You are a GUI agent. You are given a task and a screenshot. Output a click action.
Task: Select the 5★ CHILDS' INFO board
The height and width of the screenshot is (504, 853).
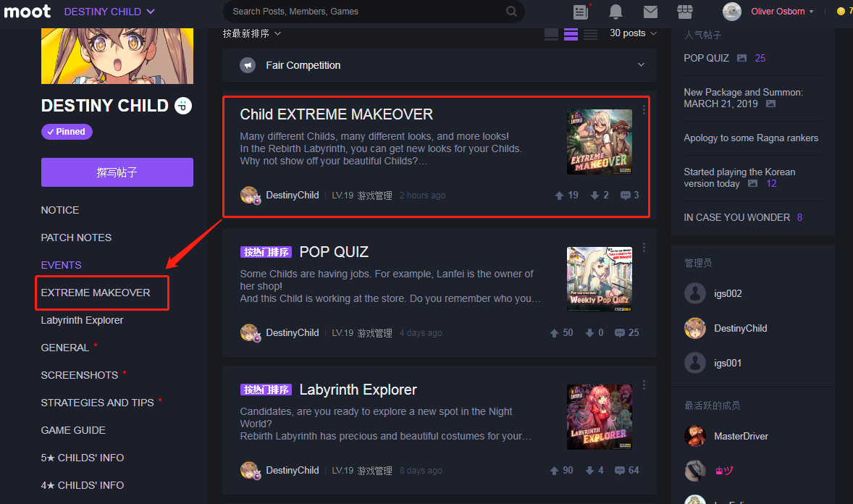click(83, 458)
